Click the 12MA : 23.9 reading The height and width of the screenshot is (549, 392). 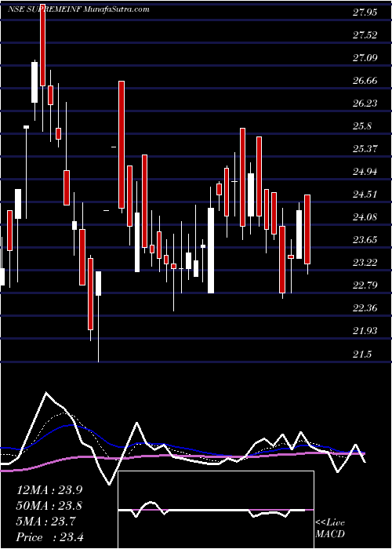pos(49,490)
